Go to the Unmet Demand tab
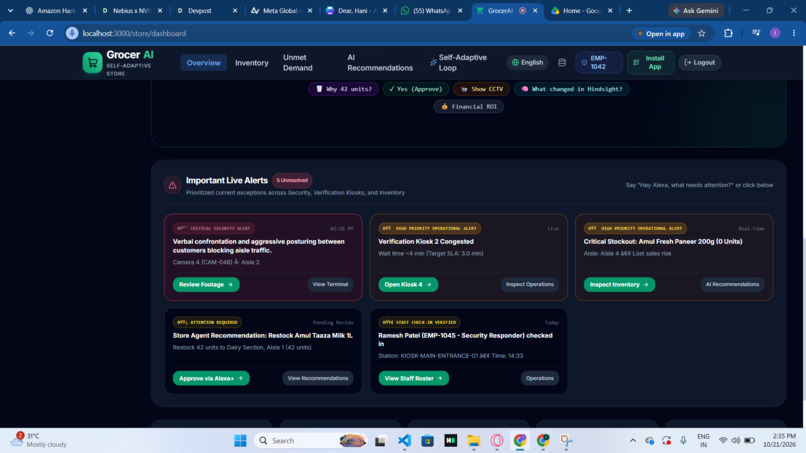Image resolution: width=806 pixels, height=453 pixels. (298, 63)
